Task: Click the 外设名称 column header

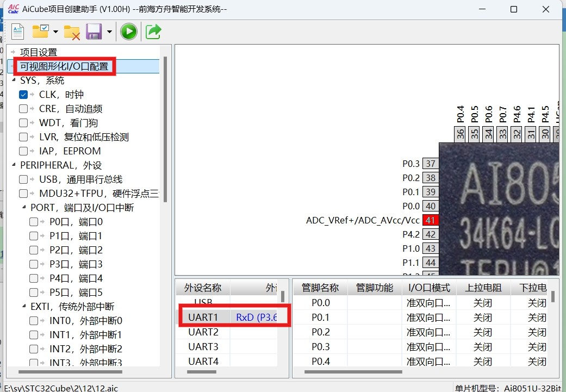Action: click(x=203, y=288)
